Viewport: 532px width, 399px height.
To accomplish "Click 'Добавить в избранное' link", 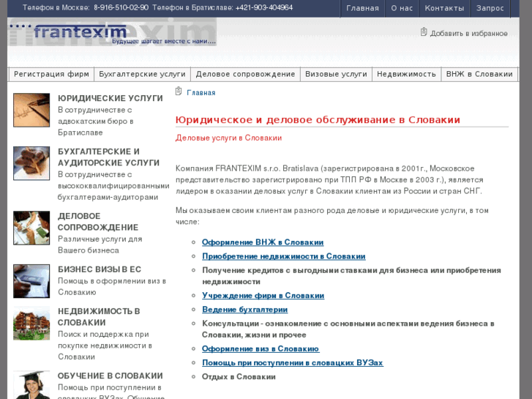I will pyautogui.click(x=469, y=34).
